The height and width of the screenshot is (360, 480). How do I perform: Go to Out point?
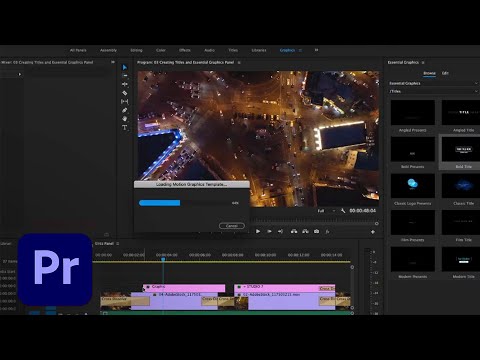280,231
